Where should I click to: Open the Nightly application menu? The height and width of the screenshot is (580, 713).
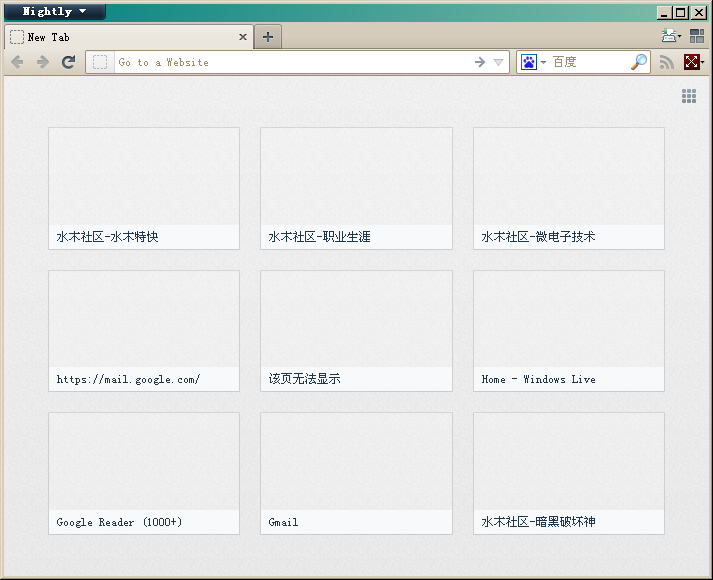tap(55, 12)
